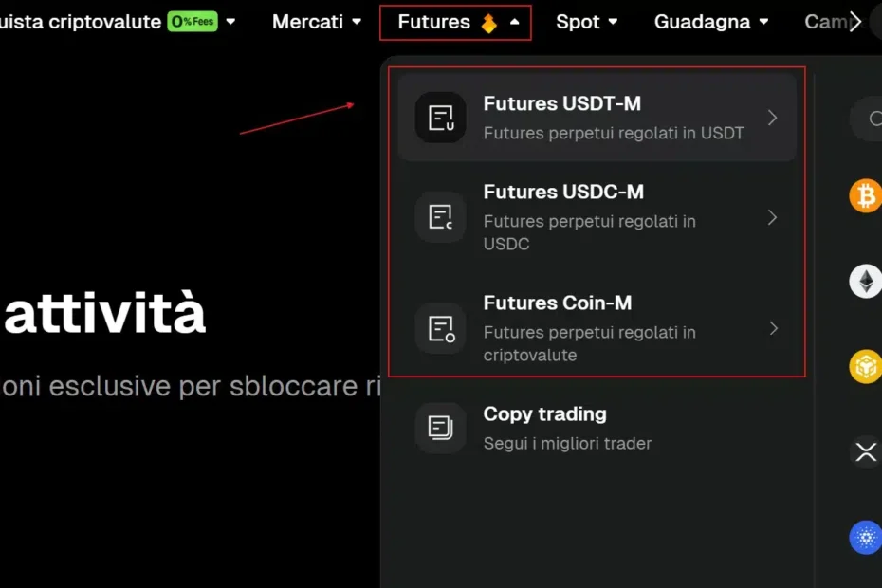Click the Copy trading icon
This screenshot has width=882, height=588.
pos(440,428)
